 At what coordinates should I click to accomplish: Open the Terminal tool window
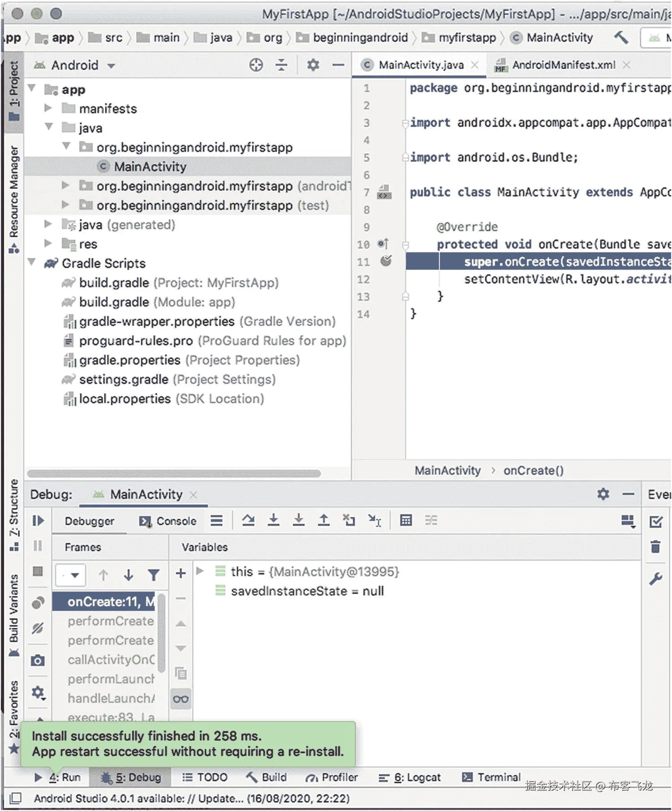[491, 777]
